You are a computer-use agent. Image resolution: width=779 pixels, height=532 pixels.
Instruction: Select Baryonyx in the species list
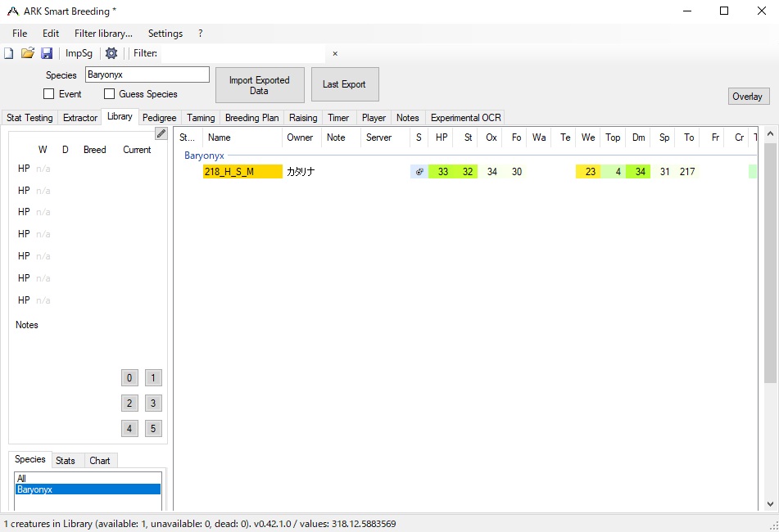tap(88, 489)
